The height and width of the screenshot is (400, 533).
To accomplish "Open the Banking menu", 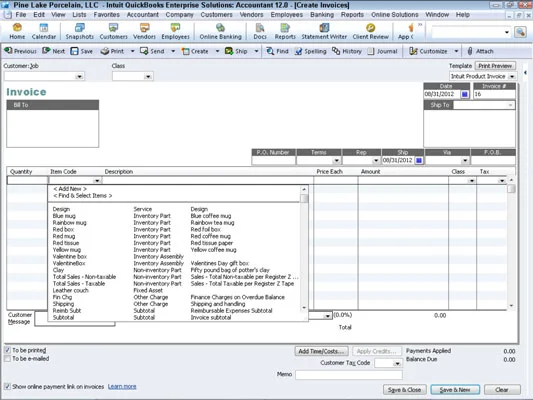I will click(x=322, y=15).
